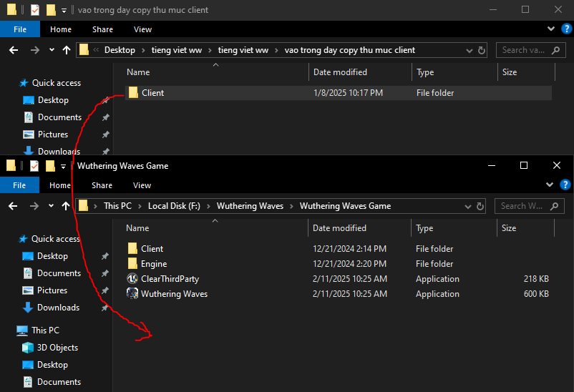Expand address history dropdown in top window
The height and width of the screenshot is (392, 574).
pyautogui.click(x=469, y=51)
